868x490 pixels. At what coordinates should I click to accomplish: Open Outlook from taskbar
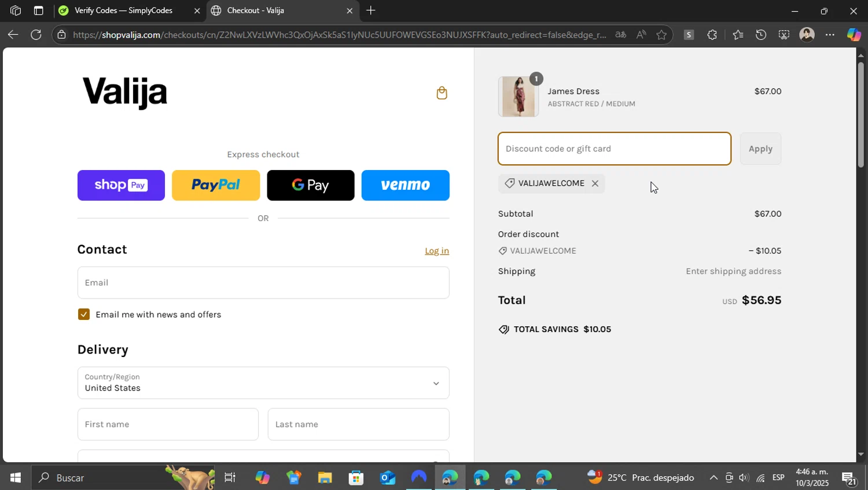click(387, 478)
